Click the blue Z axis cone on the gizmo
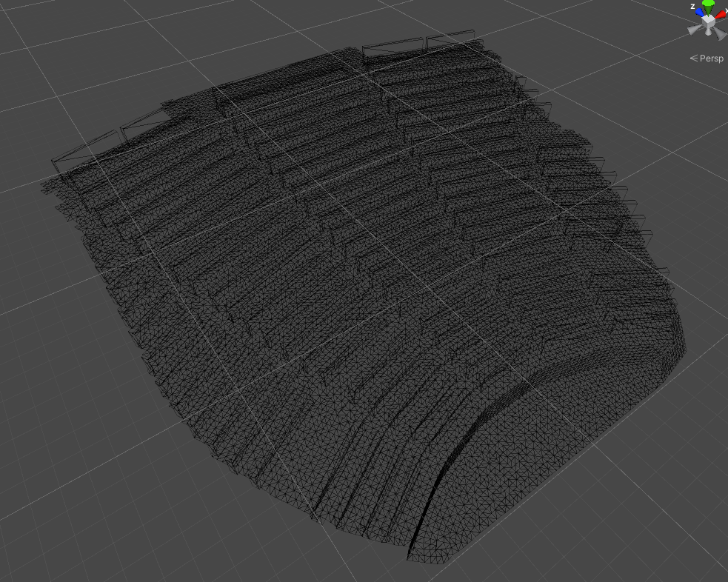 (x=699, y=13)
